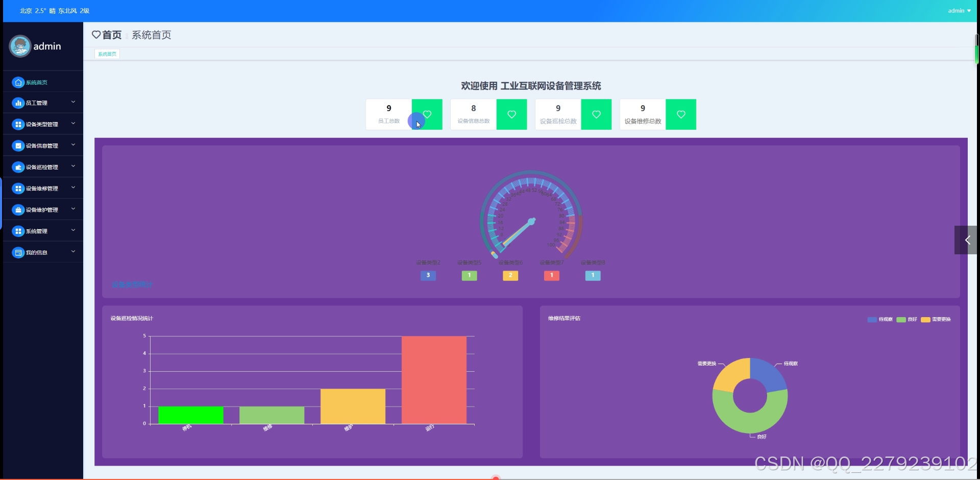Click the red 运行 bar

(x=434, y=380)
